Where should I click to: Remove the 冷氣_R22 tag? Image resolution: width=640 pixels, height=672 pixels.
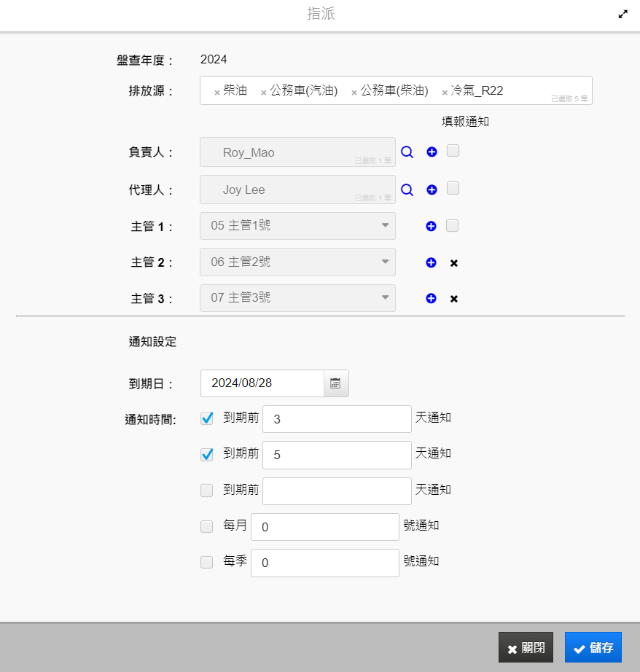pos(445,93)
